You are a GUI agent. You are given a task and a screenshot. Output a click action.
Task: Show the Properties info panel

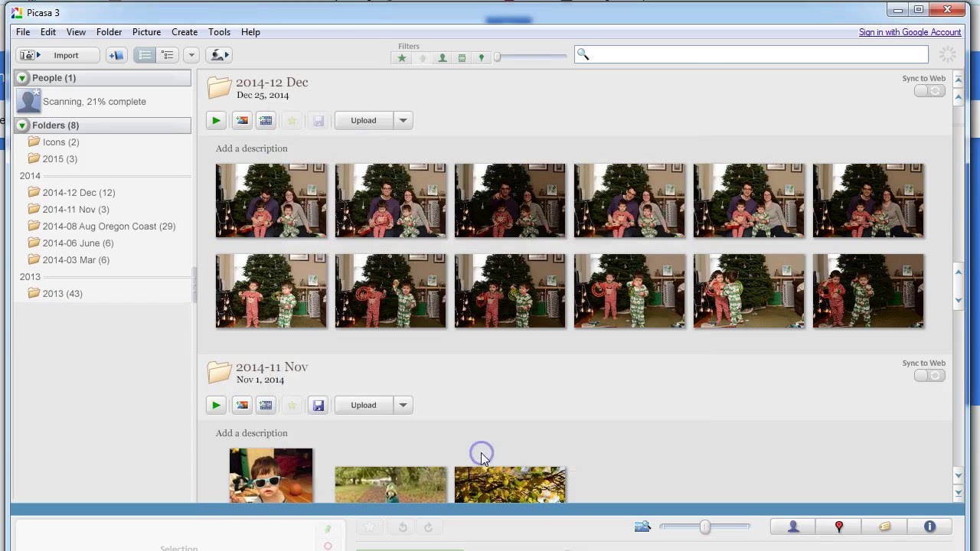tap(929, 527)
